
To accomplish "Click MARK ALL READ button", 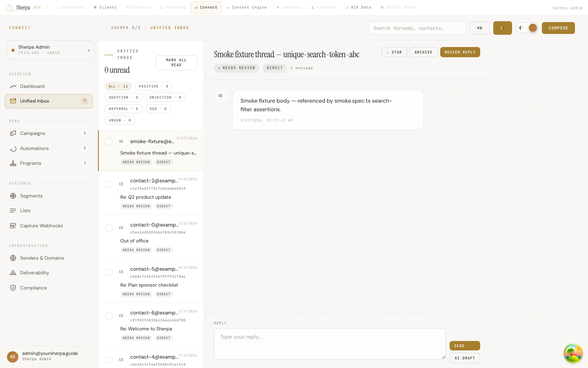I will (x=176, y=63).
